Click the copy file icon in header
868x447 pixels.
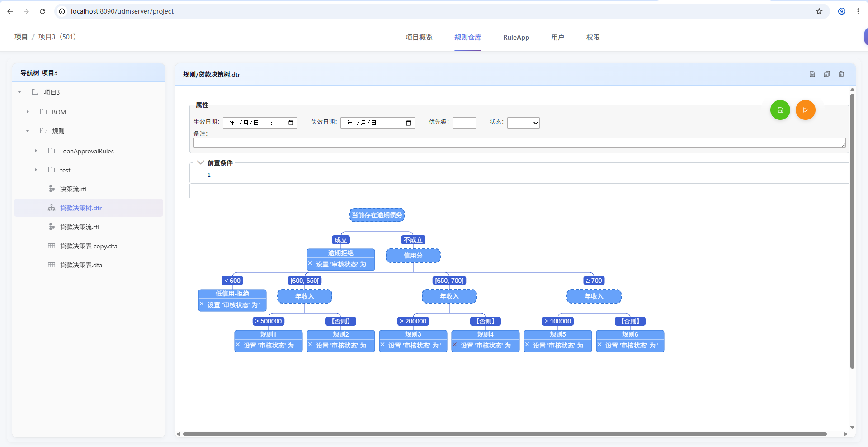pos(827,74)
